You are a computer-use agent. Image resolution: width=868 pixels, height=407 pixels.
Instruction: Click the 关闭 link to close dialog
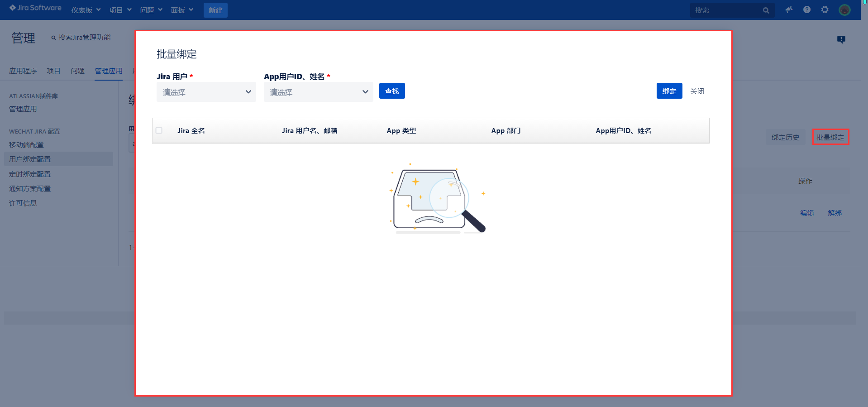click(697, 91)
